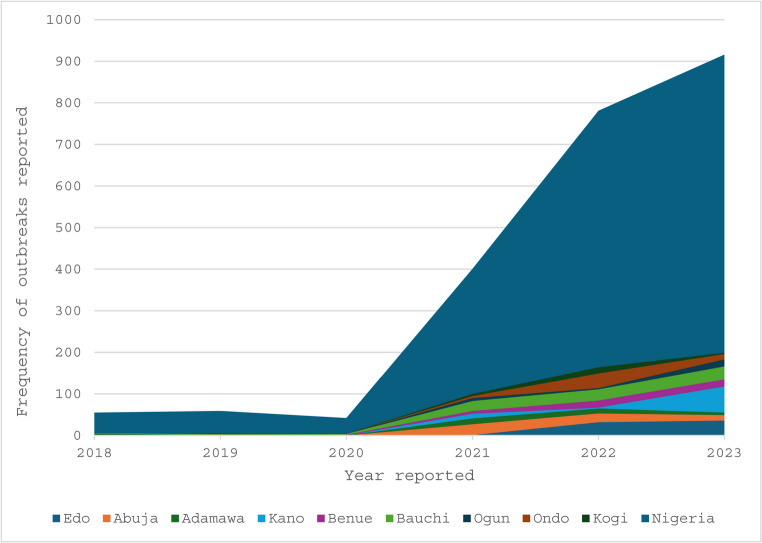Viewport: 762px width, 543px height.
Task: Click the brown Ondo legend swatch
Action: (525, 519)
